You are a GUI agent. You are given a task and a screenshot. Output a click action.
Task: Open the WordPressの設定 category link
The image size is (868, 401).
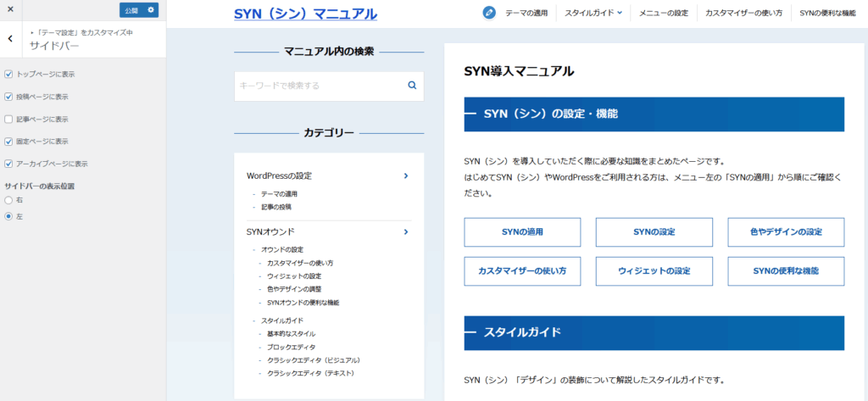click(x=279, y=175)
